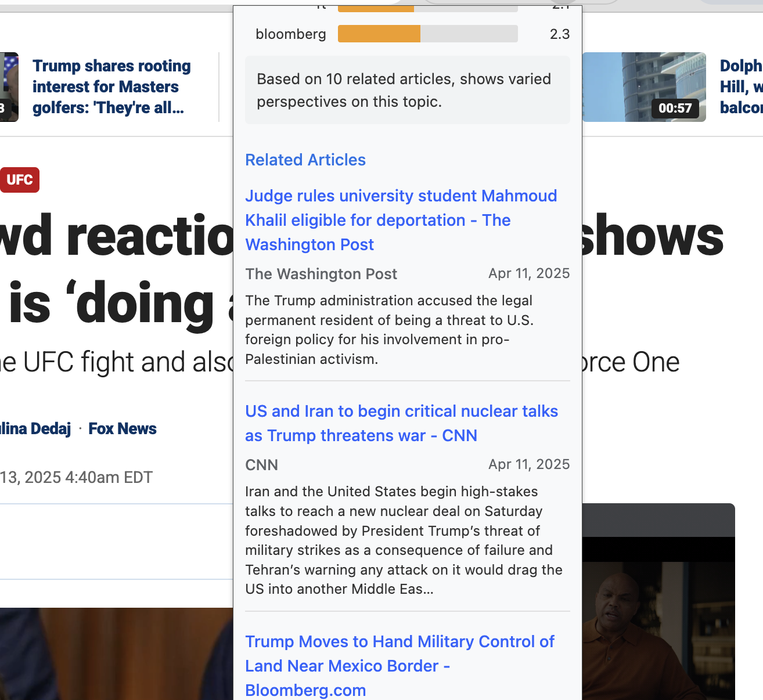Open the Dolph headline link beside video

[741, 87]
